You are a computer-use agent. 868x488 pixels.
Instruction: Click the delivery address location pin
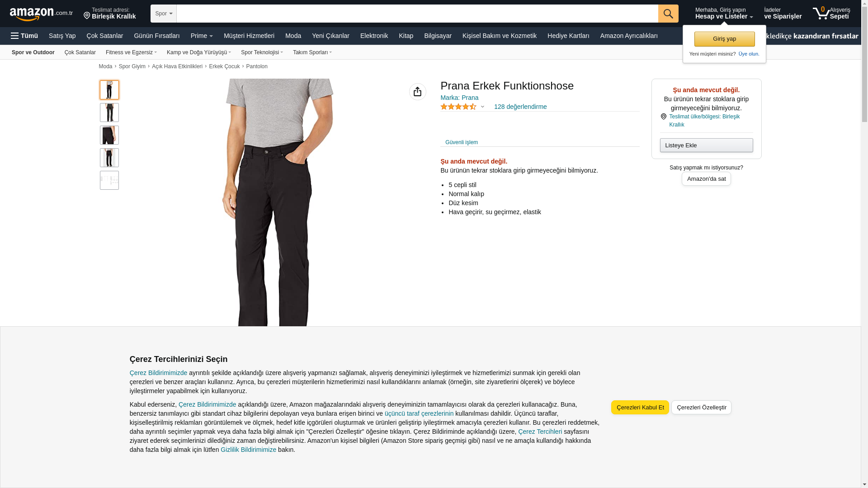pyautogui.click(x=87, y=16)
